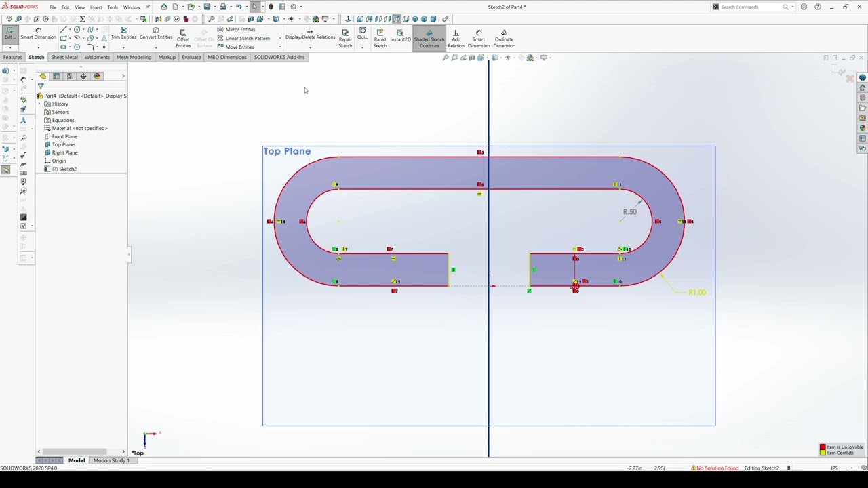Expand the manager panel tabs arrow
The width and height of the screenshot is (868, 488).
pyautogui.click(x=123, y=76)
